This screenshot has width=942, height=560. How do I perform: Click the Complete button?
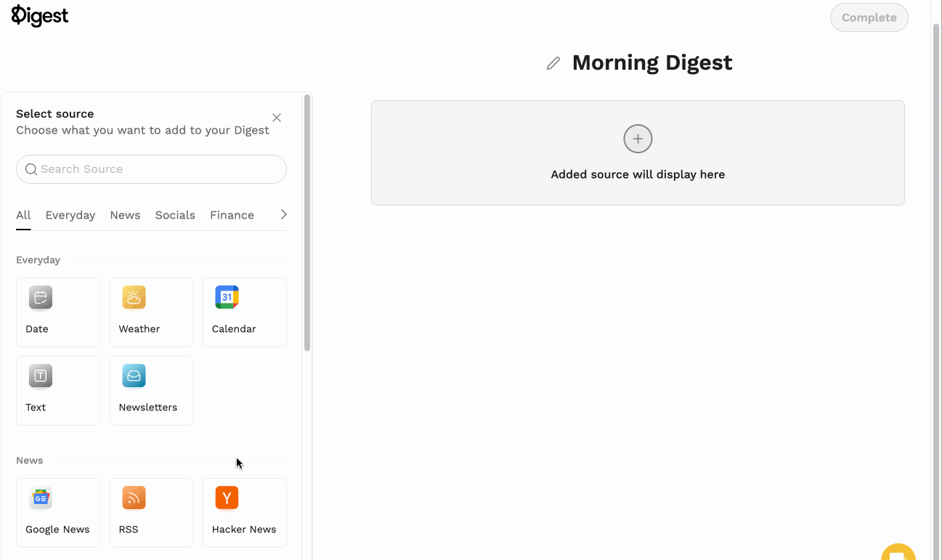coord(869,17)
